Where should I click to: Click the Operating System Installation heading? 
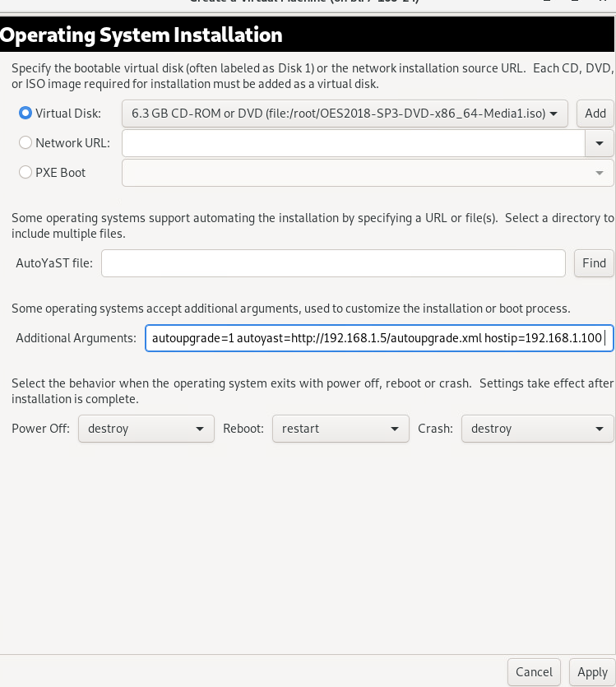[x=141, y=35]
